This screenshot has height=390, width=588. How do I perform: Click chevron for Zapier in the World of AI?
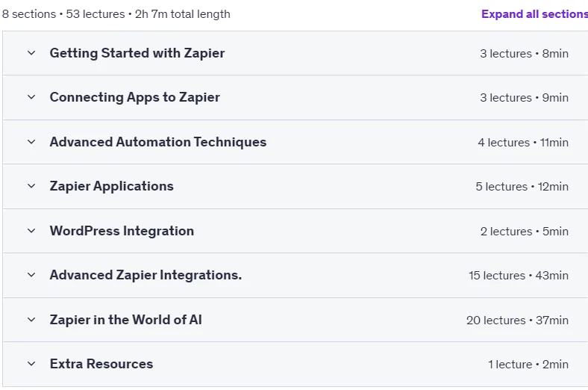31,320
